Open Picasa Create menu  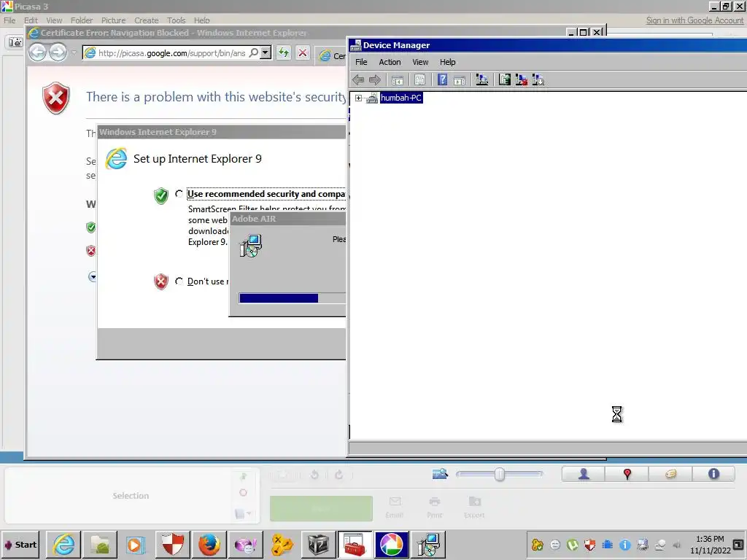146,20
